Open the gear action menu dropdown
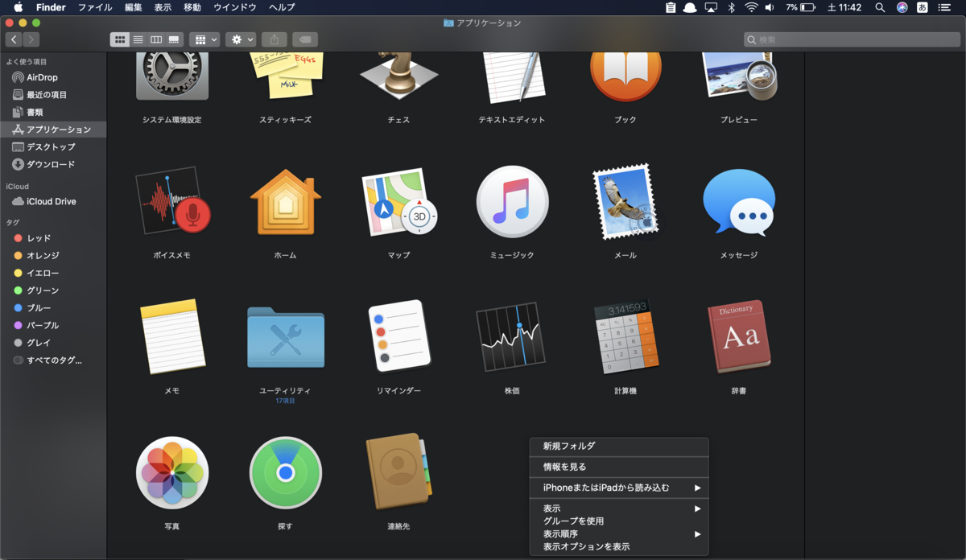Viewport: 966px width, 560px height. (241, 39)
